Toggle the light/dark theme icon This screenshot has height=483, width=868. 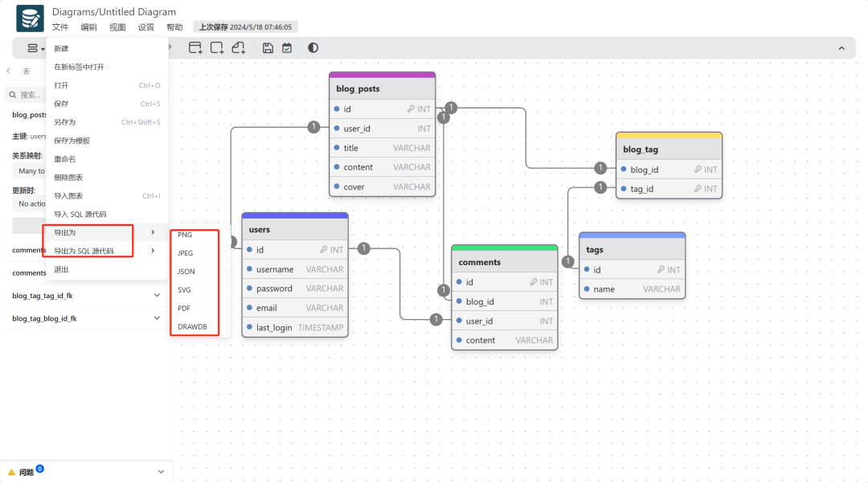[x=313, y=48]
